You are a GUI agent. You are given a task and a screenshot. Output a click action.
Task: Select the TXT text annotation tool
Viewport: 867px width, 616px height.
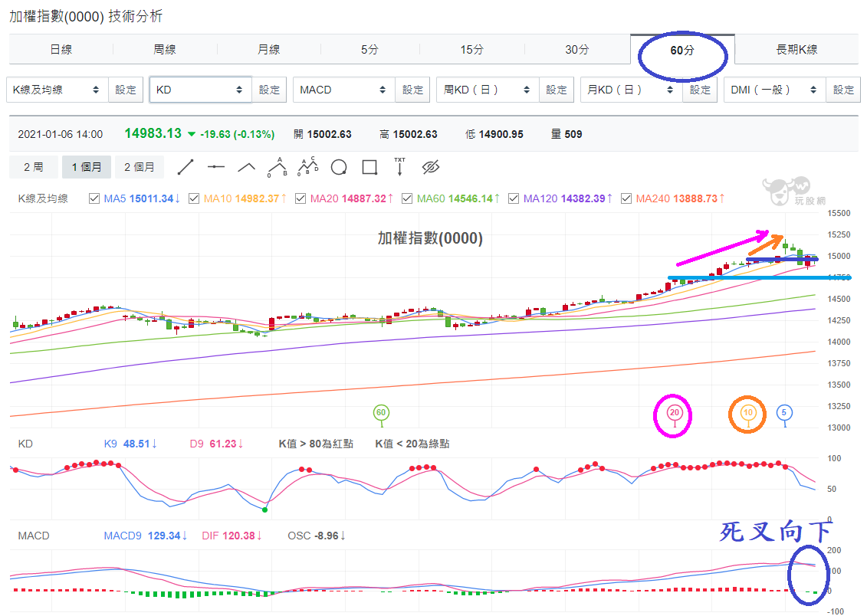tap(400, 166)
